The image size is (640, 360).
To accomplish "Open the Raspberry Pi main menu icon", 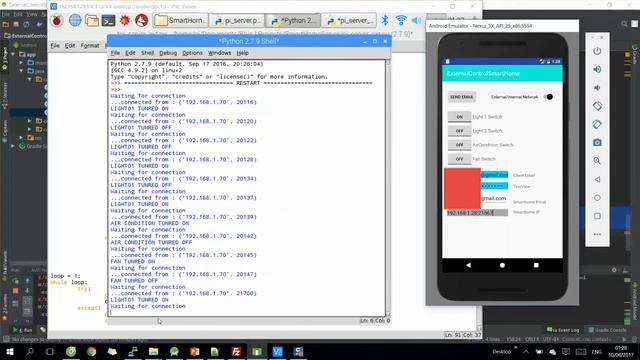I will (57, 20).
